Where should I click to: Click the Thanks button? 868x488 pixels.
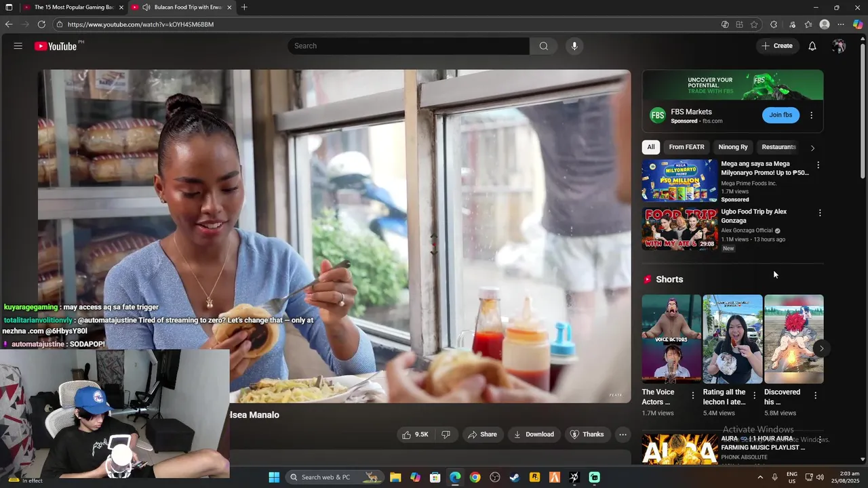point(587,434)
